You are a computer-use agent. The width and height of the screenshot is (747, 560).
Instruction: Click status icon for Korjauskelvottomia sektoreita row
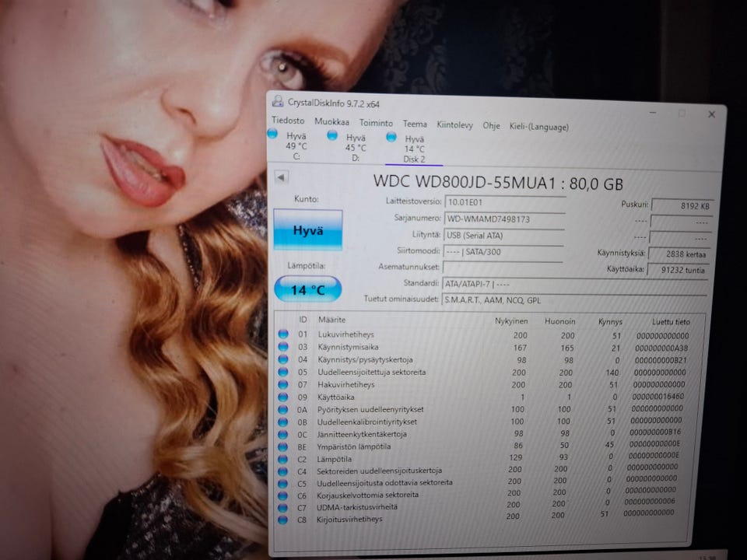click(283, 496)
